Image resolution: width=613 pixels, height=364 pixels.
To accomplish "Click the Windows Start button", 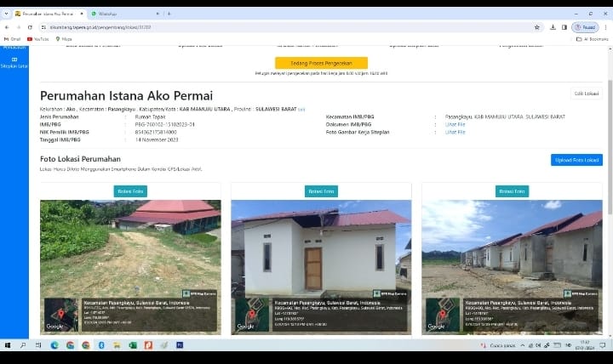I will point(9,345).
